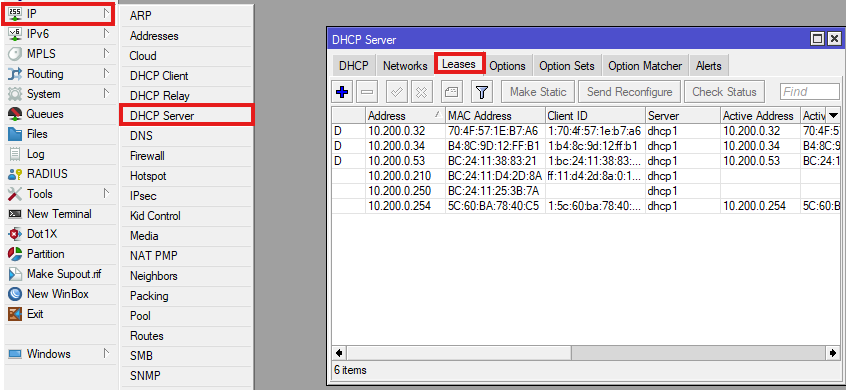Expand the Tools submenu arrow
This screenshot has width=846, height=390.
pos(107,194)
